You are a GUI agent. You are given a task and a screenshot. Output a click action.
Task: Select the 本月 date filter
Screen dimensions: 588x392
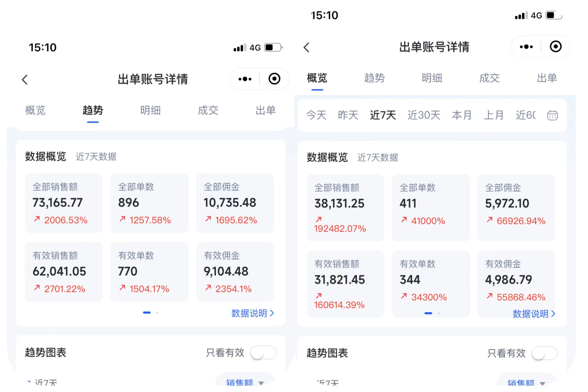pos(461,115)
